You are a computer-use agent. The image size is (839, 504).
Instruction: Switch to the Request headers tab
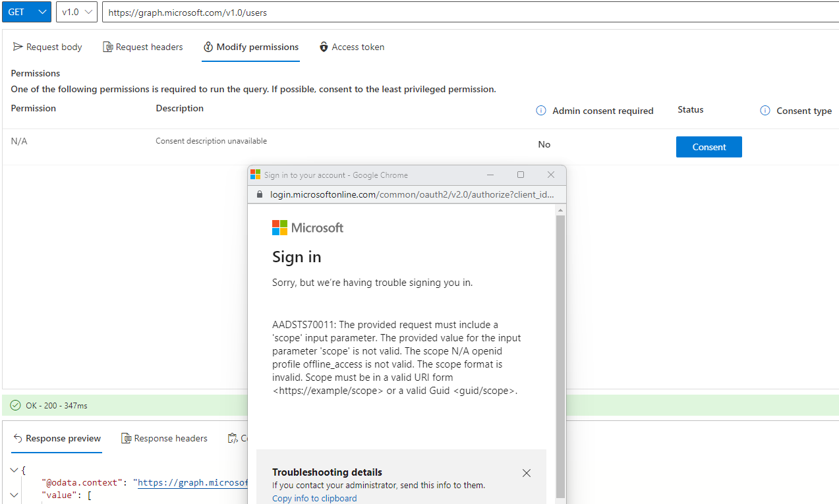(x=143, y=47)
